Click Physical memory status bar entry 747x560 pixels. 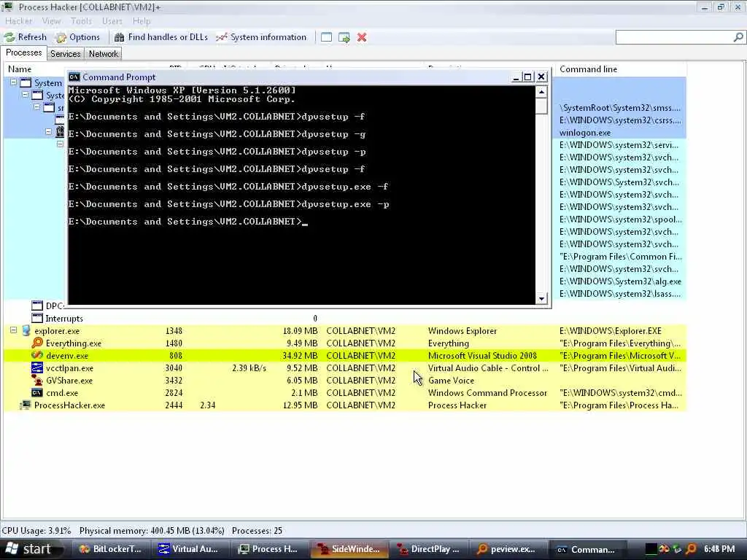tap(152, 531)
